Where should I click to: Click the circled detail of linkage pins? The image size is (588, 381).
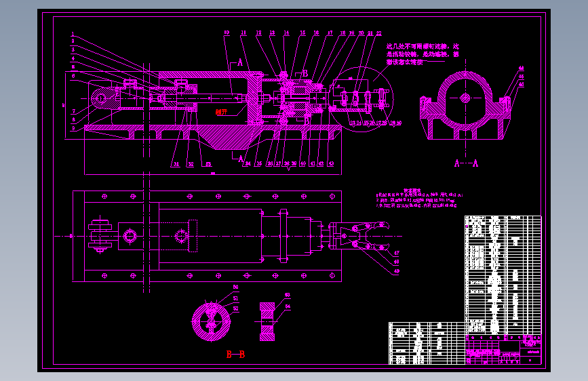tap(362, 100)
